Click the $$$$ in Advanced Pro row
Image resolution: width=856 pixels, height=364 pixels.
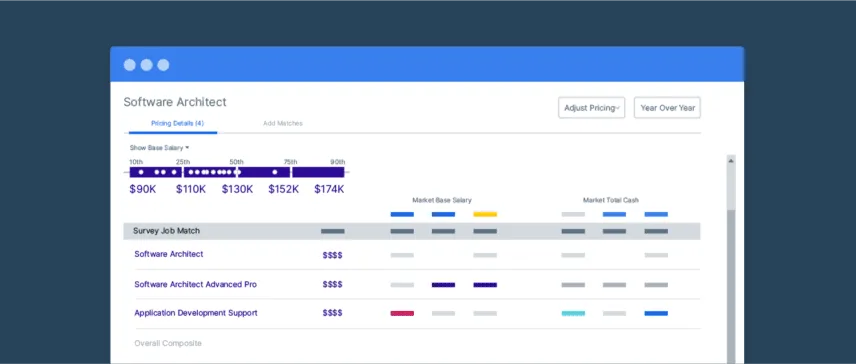click(x=332, y=284)
